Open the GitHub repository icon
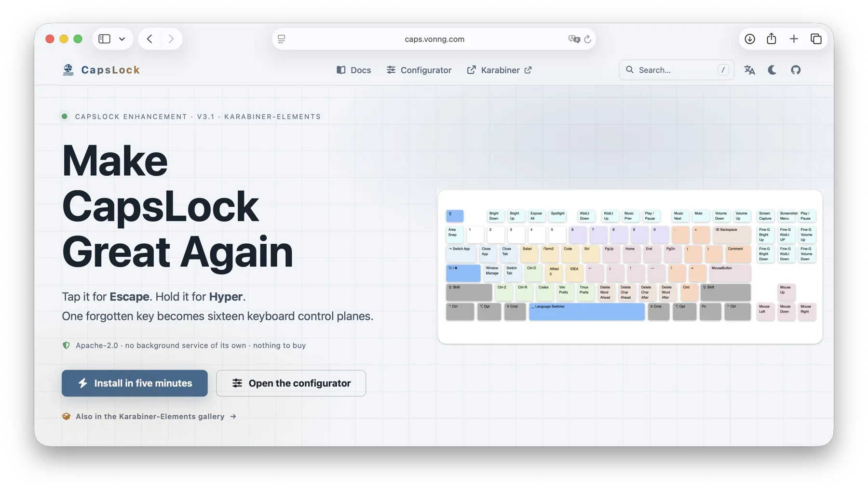This screenshot has height=488, width=868. click(796, 70)
